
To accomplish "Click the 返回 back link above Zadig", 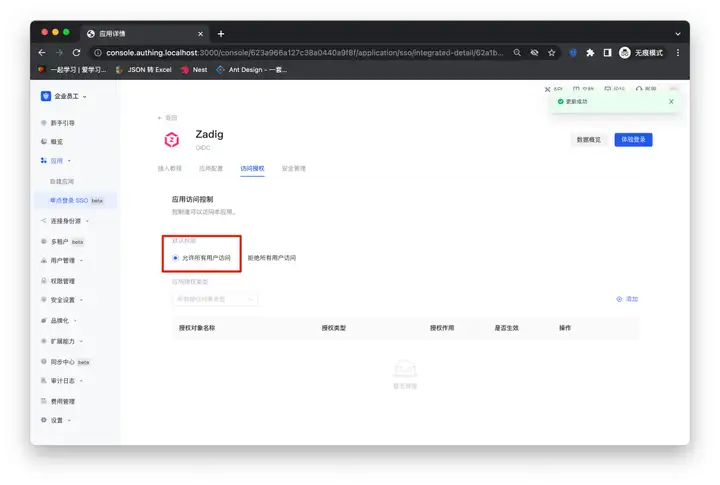I will tap(167, 118).
